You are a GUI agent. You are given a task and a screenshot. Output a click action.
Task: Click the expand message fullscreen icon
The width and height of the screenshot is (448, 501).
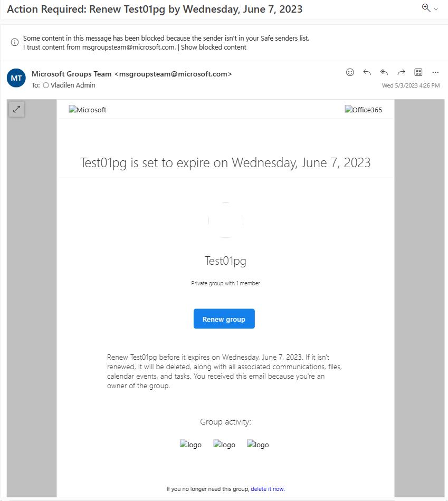pyautogui.click(x=17, y=109)
